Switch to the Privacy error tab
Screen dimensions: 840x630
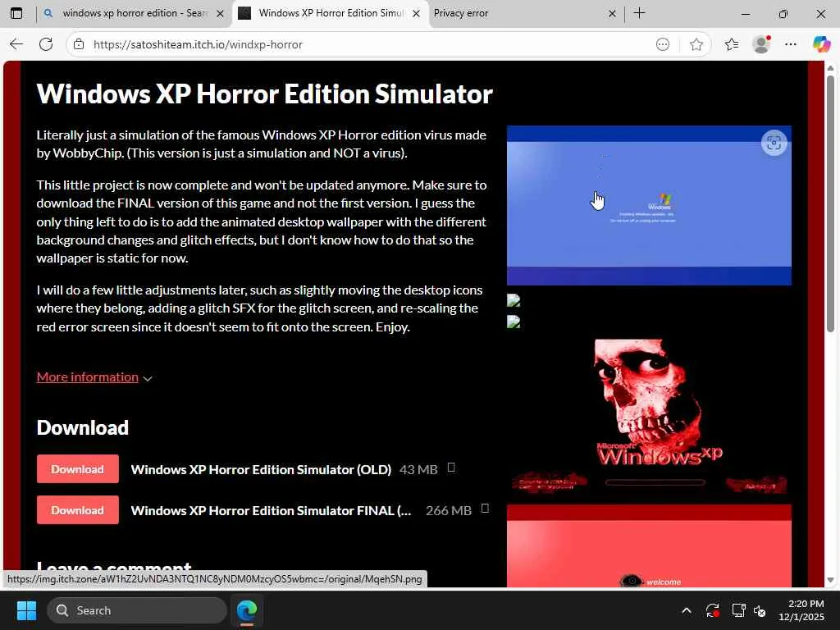pos(525,13)
